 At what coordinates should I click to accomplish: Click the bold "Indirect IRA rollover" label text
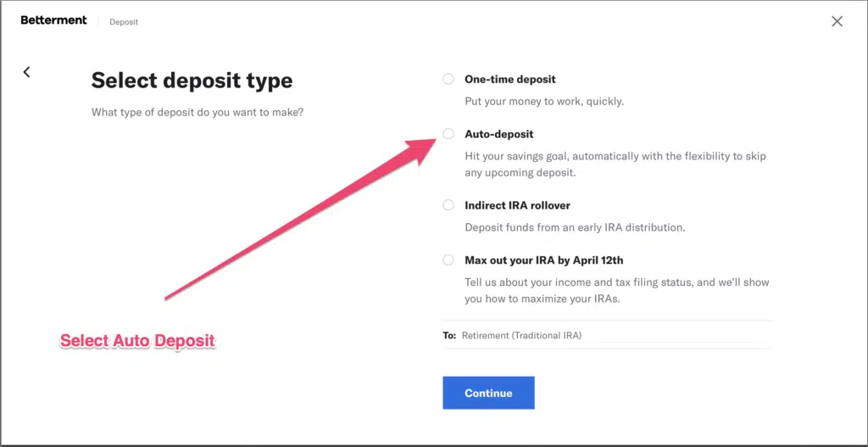[517, 205]
